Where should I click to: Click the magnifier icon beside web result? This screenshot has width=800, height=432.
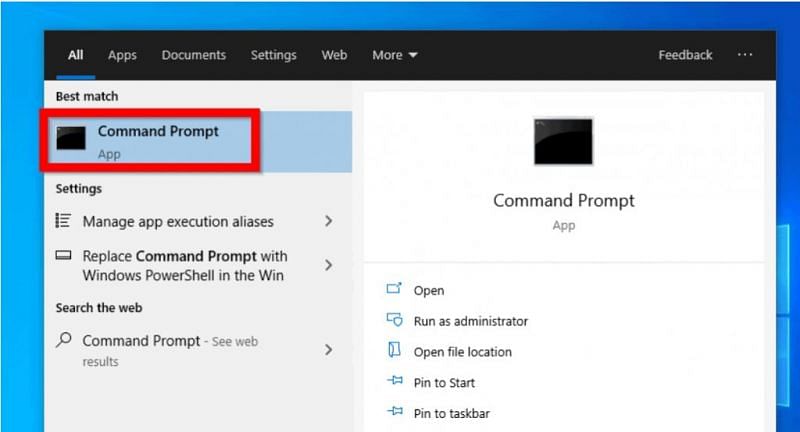tap(64, 340)
